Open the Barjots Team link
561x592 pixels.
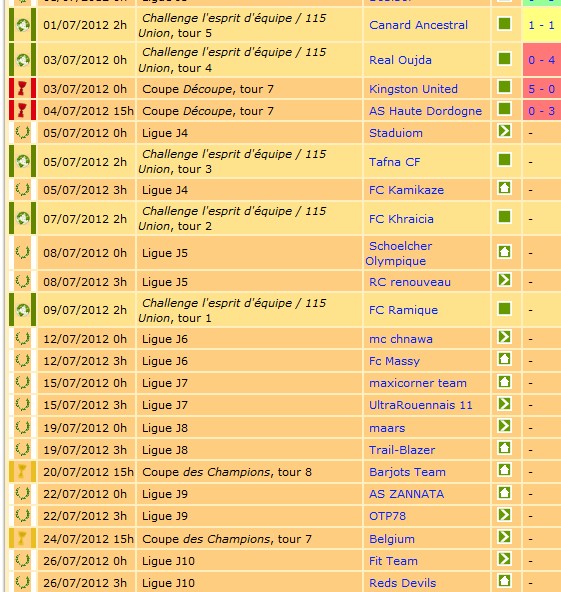407,472
